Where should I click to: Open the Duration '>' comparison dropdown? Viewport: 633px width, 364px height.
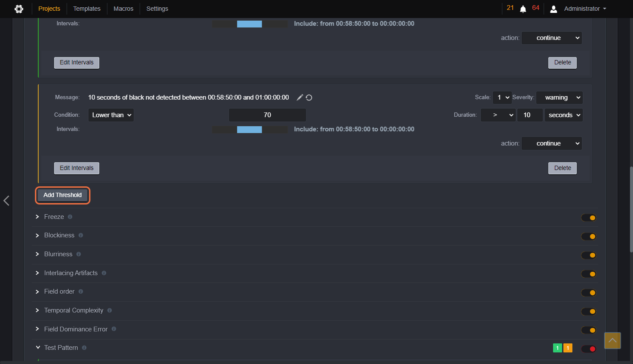click(x=498, y=115)
